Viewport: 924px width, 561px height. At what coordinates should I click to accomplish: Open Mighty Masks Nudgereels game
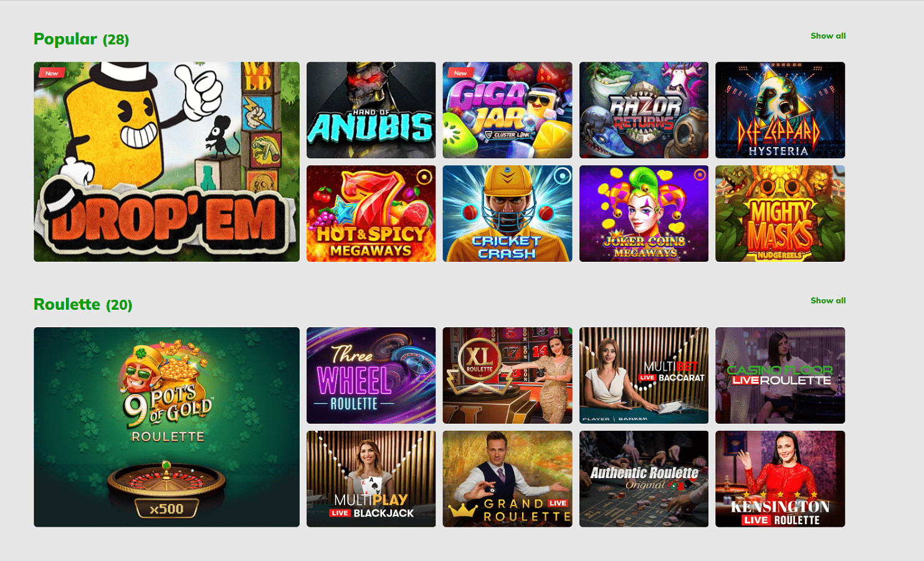(x=780, y=213)
